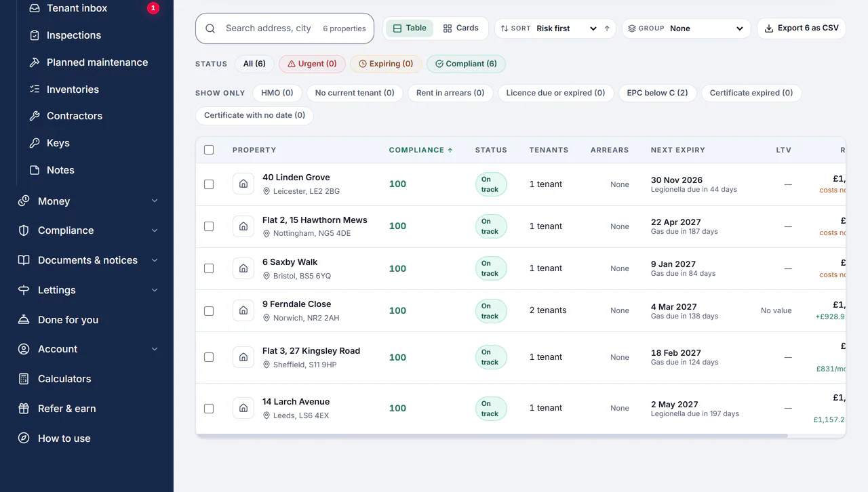Click house icon for 14 Larch Avenue
This screenshot has width=868, height=492.
pyautogui.click(x=243, y=408)
